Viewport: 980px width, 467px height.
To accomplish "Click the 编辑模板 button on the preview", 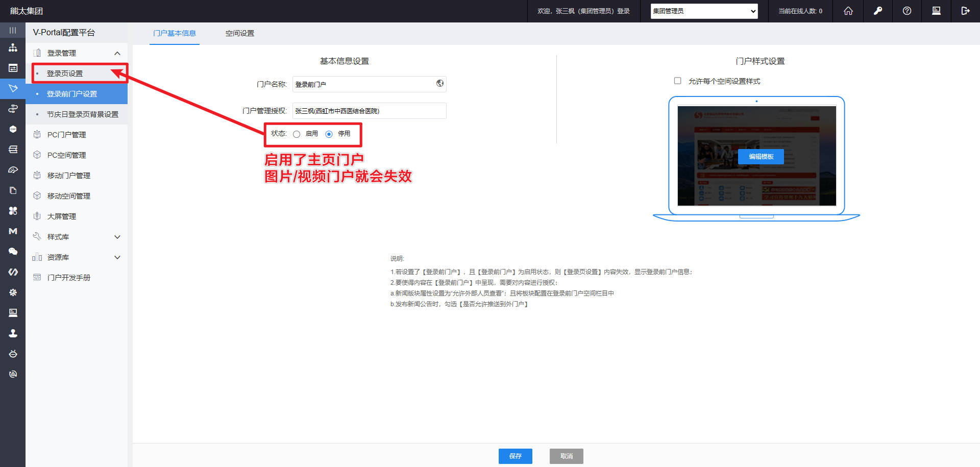I will tap(761, 156).
